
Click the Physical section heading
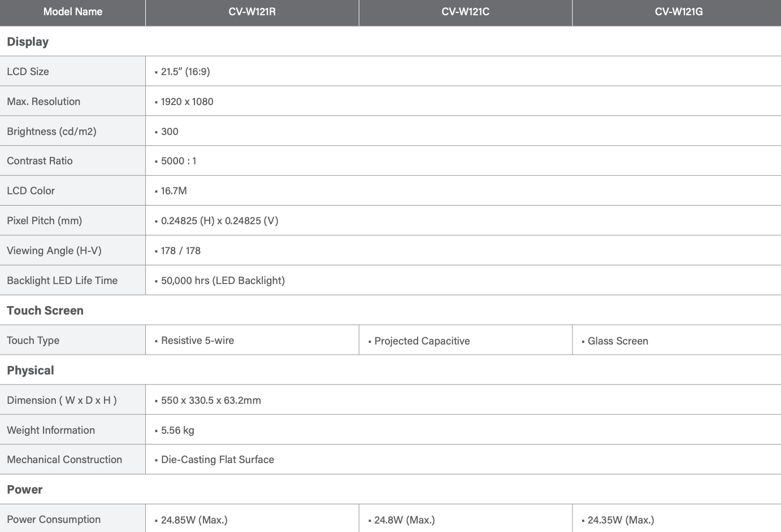[31, 370]
